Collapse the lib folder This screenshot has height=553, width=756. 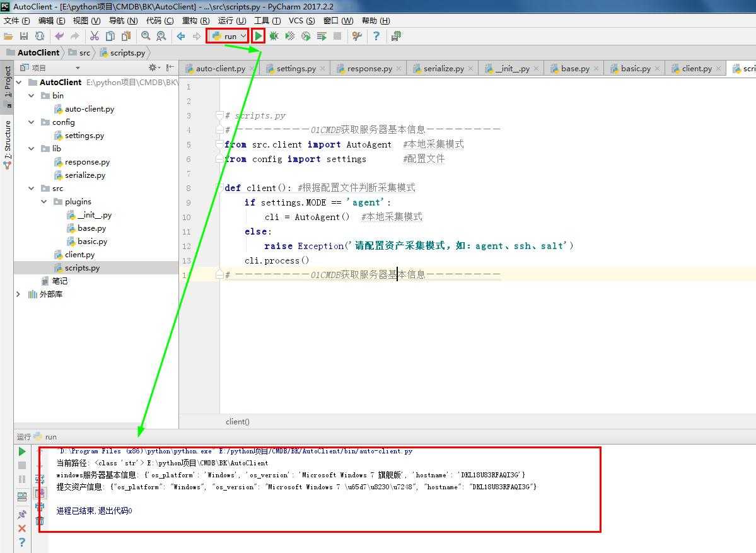32,148
